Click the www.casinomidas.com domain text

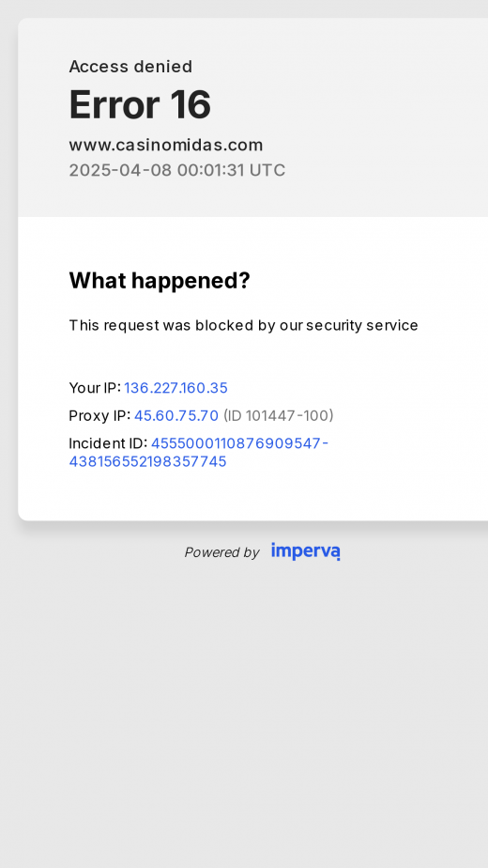pos(166,145)
